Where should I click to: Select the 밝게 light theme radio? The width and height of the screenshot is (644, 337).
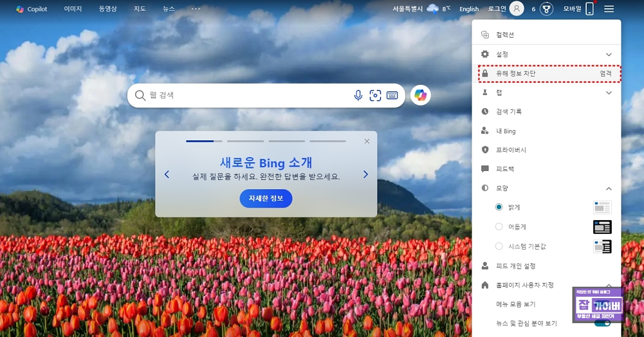(x=499, y=207)
